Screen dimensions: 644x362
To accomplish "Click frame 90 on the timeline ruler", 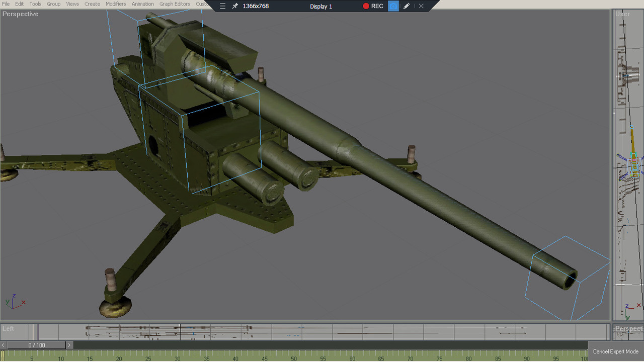I will (x=526, y=358).
